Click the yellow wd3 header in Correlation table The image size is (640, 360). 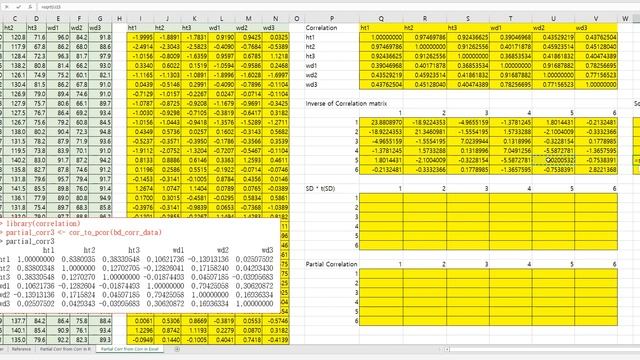[596, 28]
